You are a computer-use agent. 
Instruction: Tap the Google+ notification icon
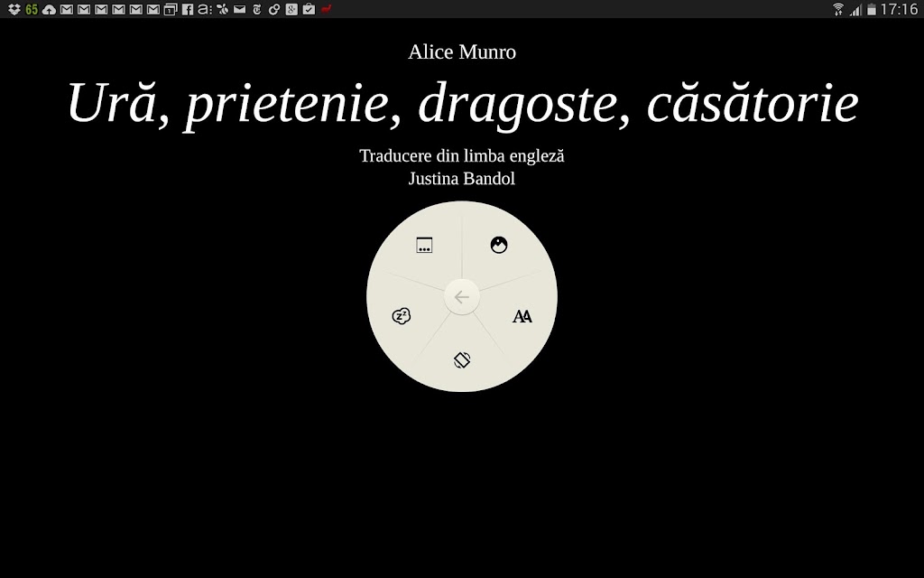pyautogui.click(x=291, y=9)
